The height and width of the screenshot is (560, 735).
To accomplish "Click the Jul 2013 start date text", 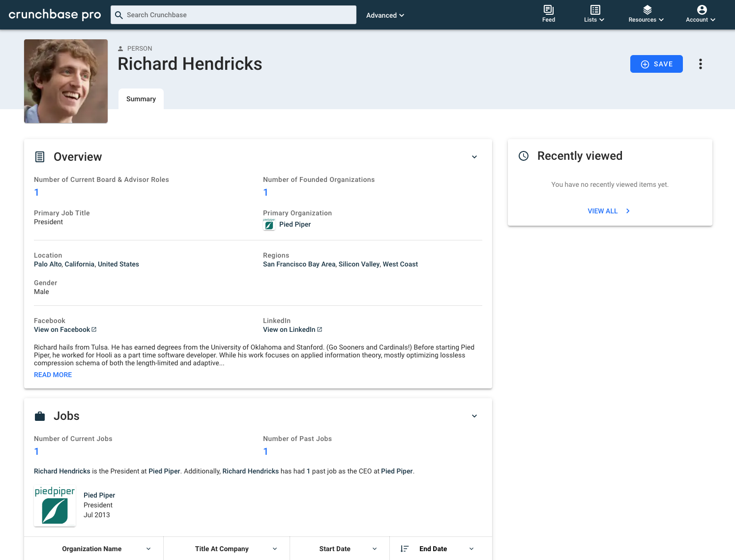I will click(97, 515).
